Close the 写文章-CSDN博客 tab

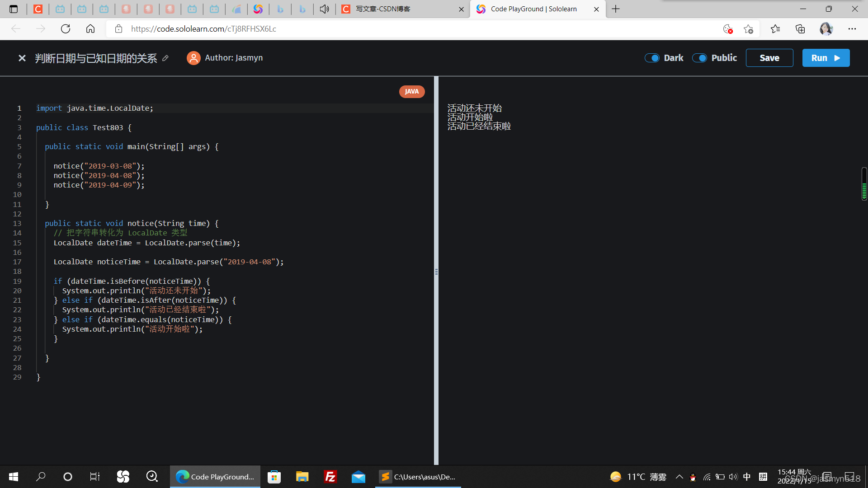tap(461, 9)
